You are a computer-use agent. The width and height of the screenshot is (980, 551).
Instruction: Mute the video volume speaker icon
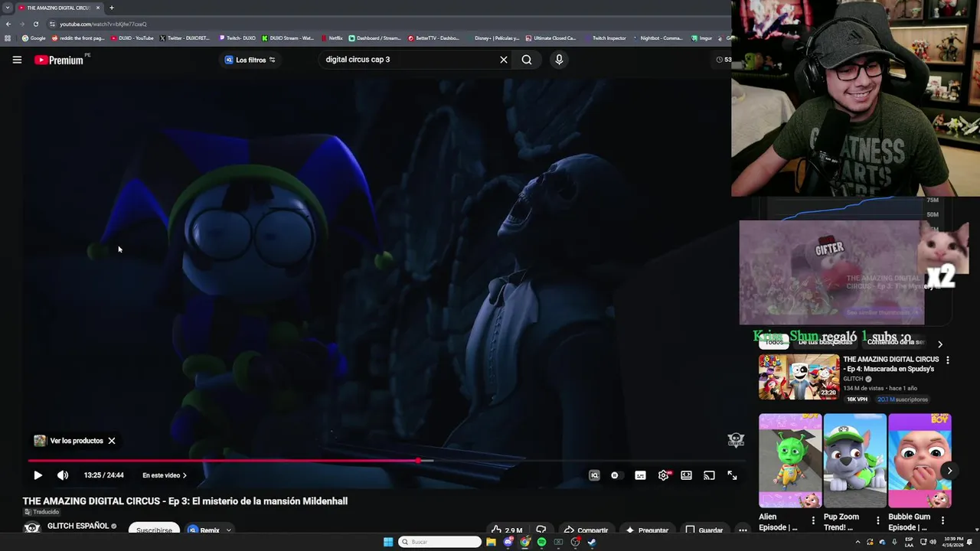click(x=63, y=475)
